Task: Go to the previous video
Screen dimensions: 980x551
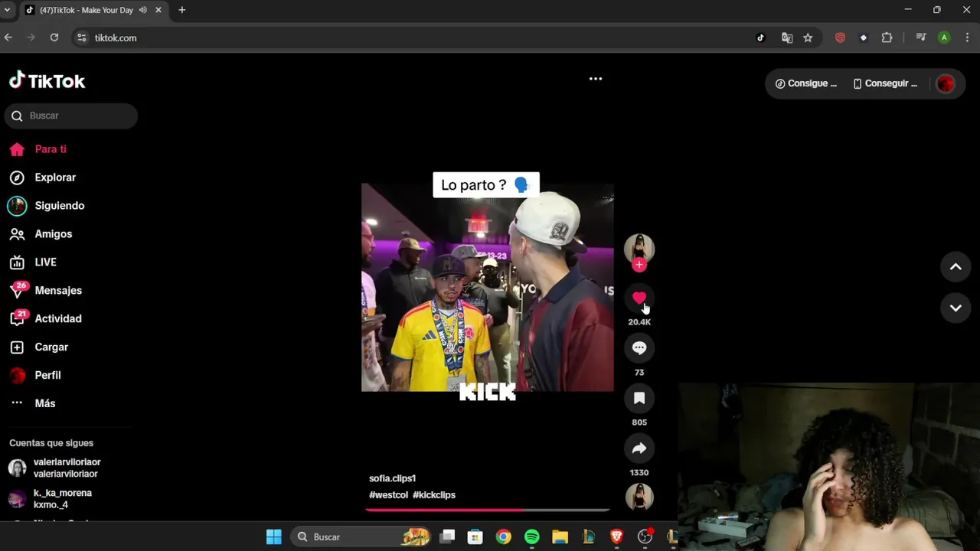Action: [955, 266]
